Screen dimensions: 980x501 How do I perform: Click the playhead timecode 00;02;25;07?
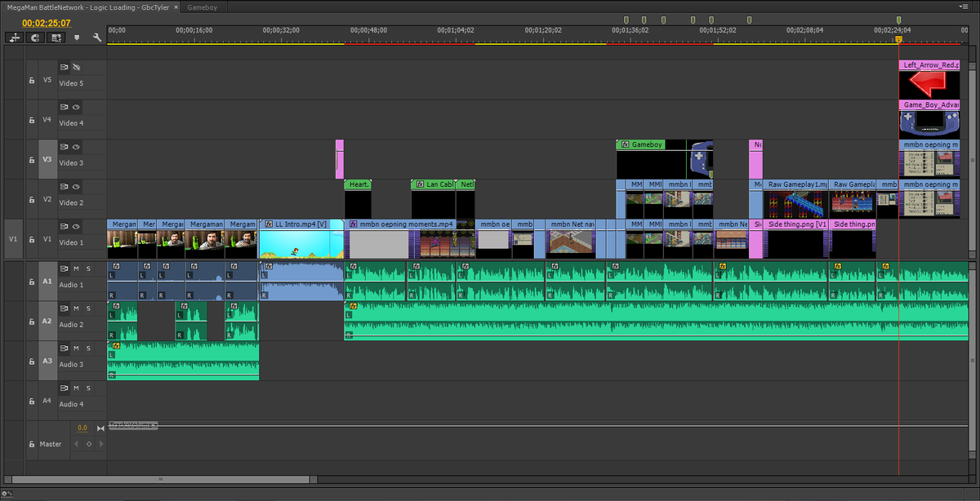(x=46, y=23)
